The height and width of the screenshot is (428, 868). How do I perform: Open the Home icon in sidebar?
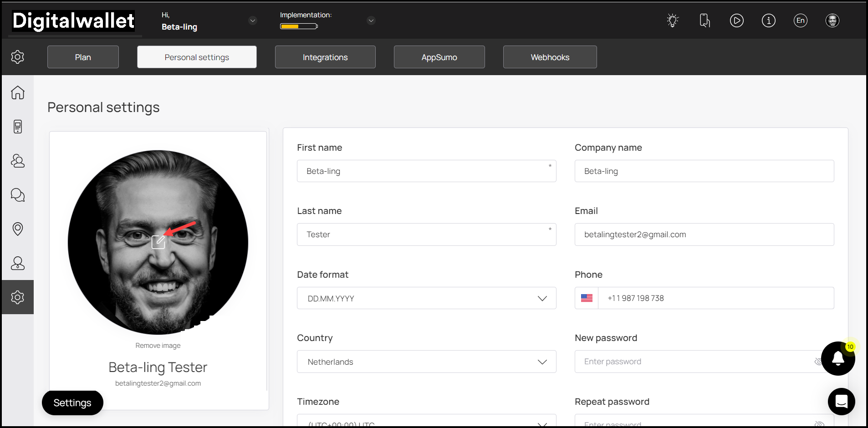(18, 92)
